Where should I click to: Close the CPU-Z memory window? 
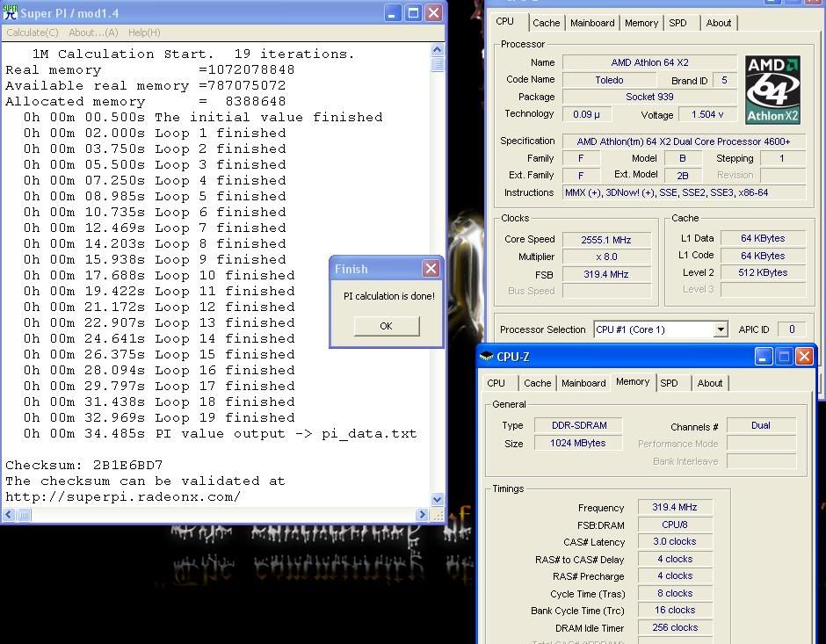803,357
